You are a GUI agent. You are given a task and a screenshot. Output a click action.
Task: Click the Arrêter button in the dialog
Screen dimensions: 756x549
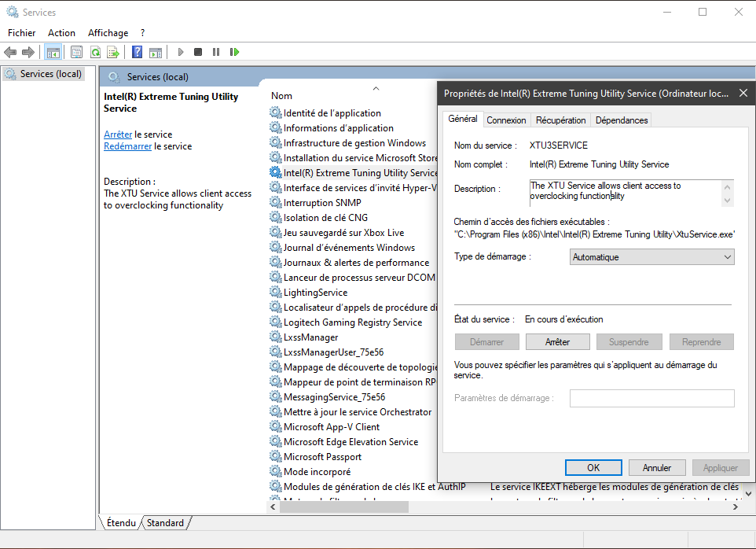[x=558, y=342]
